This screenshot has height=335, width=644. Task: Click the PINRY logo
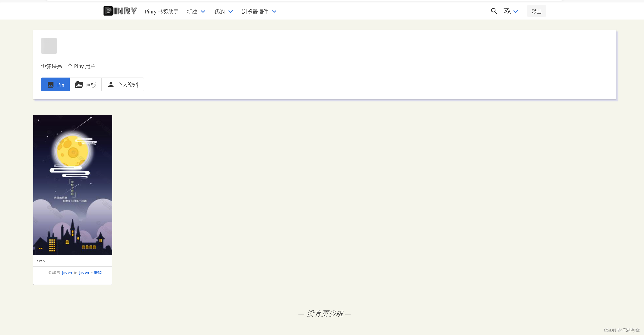coord(120,11)
